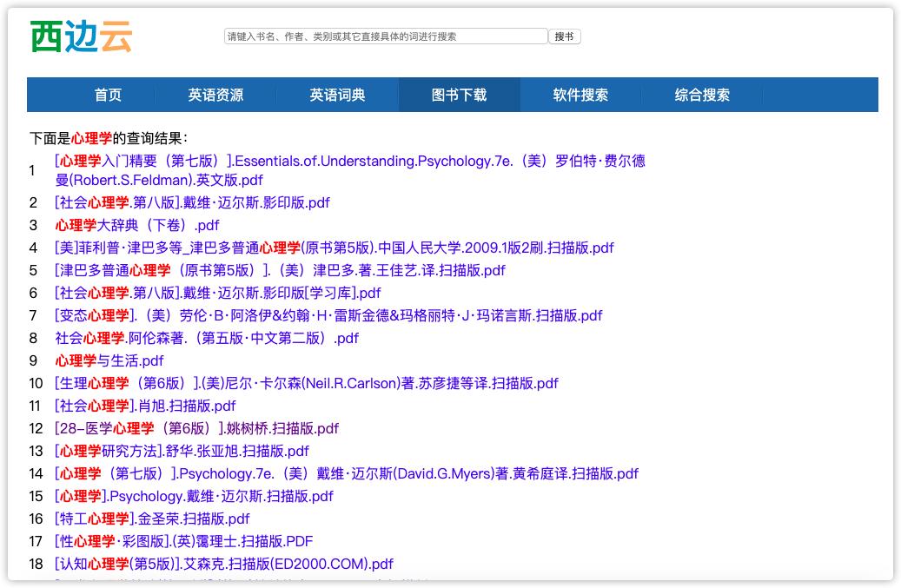Click the search keyword input field

point(385,36)
